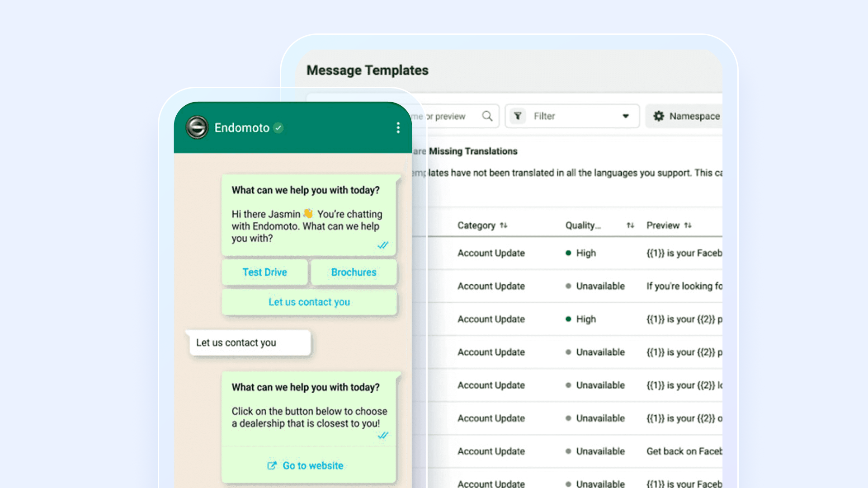
Task: Click the 'Hi there Jasmin' message bubble
Action: 308,216
